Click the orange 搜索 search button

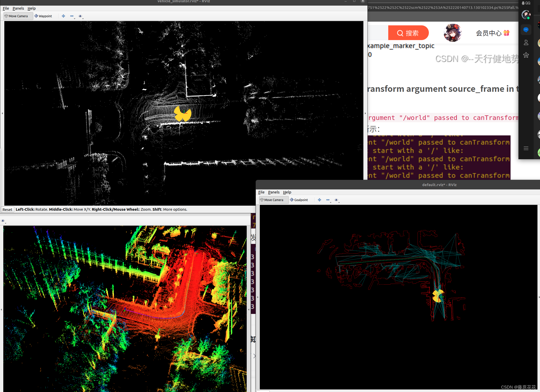point(408,33)
